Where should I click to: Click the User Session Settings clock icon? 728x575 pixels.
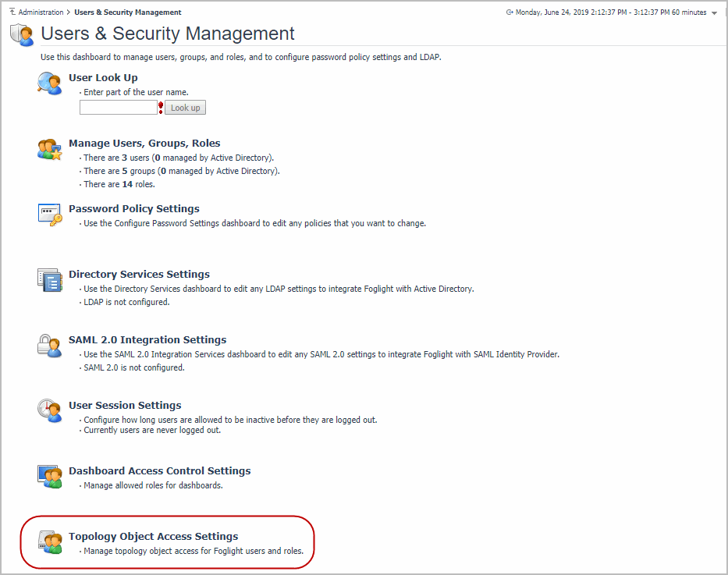[49, 410]
